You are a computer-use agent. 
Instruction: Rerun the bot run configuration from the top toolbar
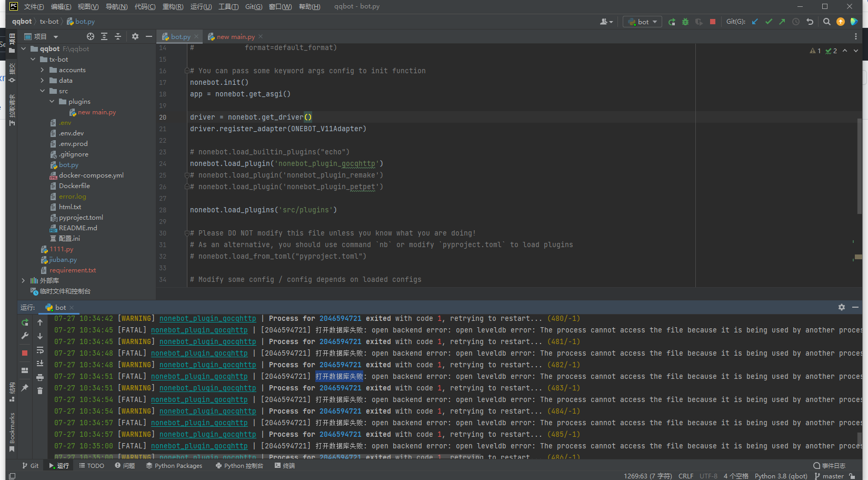click(672, 22)
